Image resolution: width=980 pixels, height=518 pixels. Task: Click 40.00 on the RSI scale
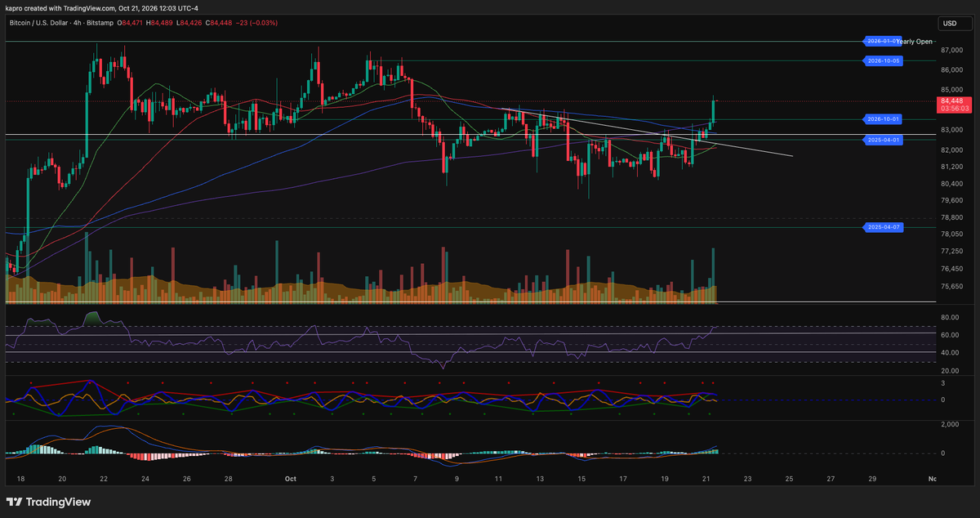[950, 353]
